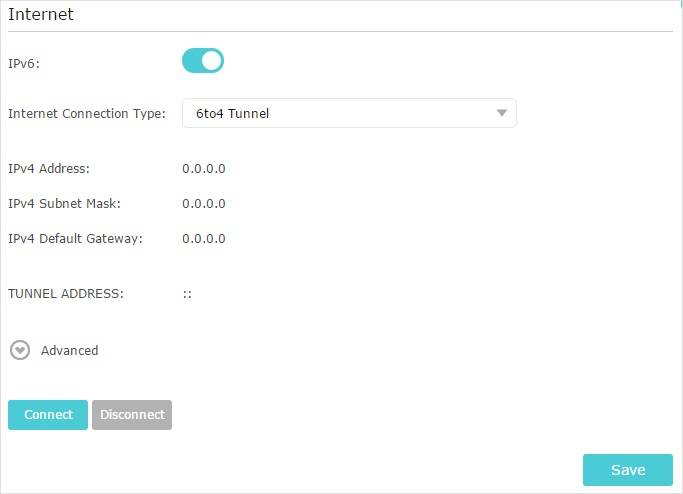Expand Advanced using the circled chevron icon
The height and width of the screenshot is (494, 683).
(x=19, y=351)
